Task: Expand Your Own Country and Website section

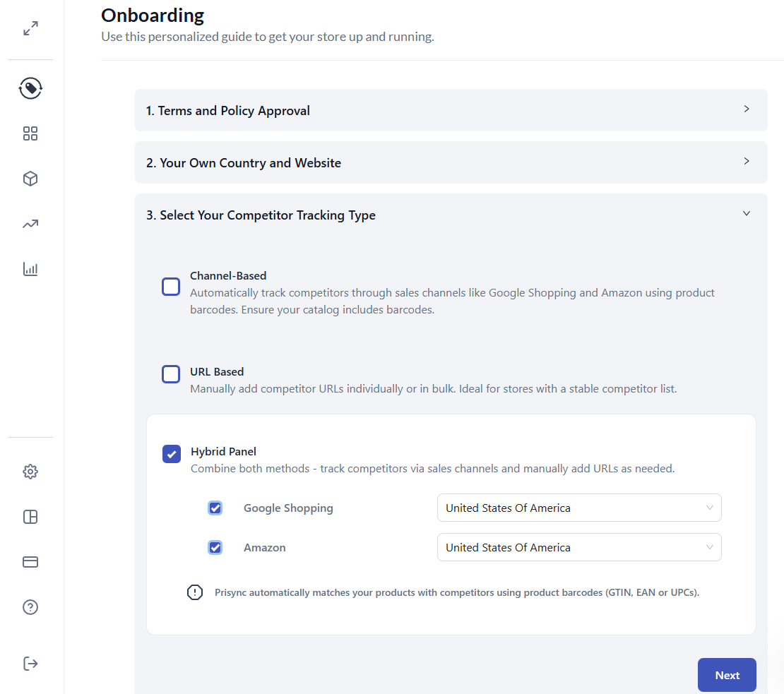Action: 451,162
